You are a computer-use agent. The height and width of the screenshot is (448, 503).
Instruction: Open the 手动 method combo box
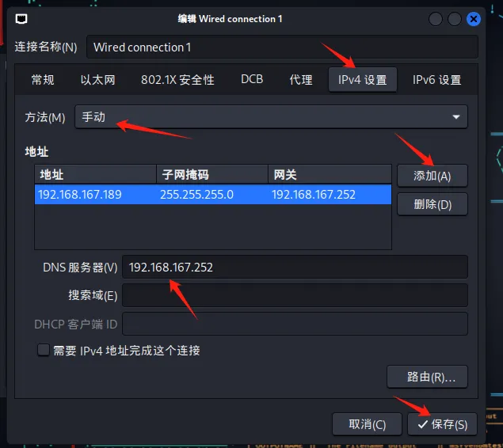[271, 117]
